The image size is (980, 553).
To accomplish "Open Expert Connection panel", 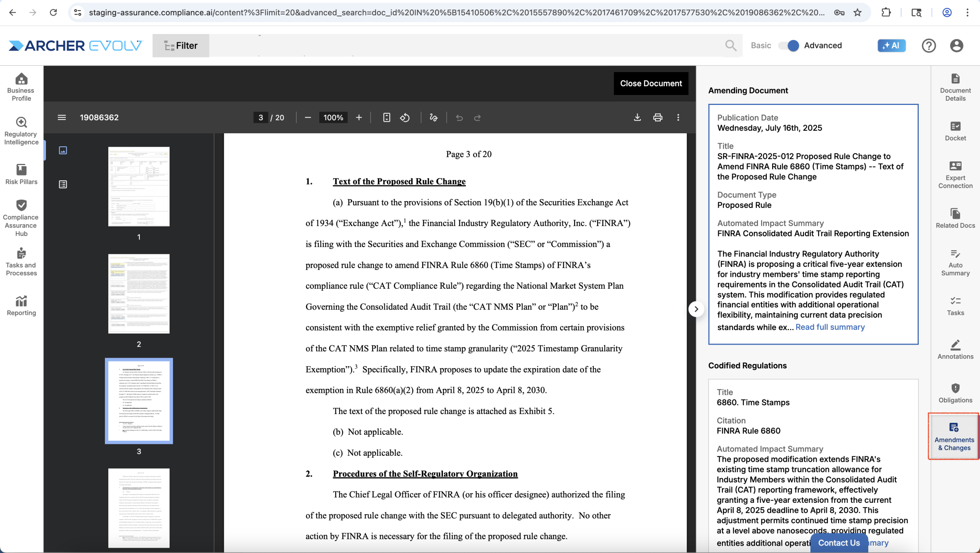I will coord(955,175).
